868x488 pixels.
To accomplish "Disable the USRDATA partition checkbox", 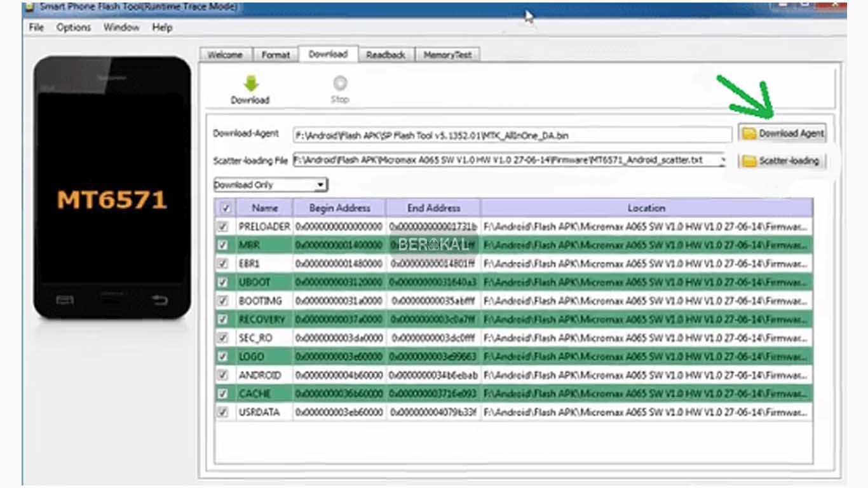I will [223, 412].
